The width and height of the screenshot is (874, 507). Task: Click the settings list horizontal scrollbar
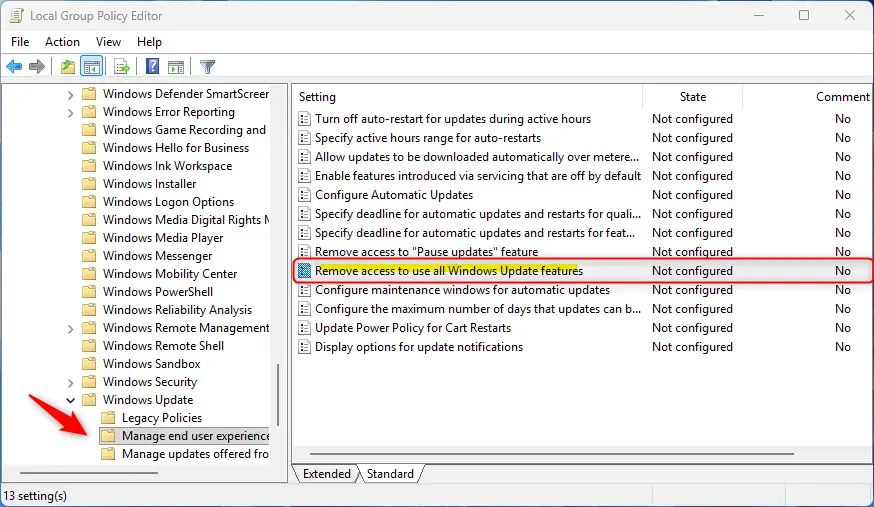pos(551,454)
